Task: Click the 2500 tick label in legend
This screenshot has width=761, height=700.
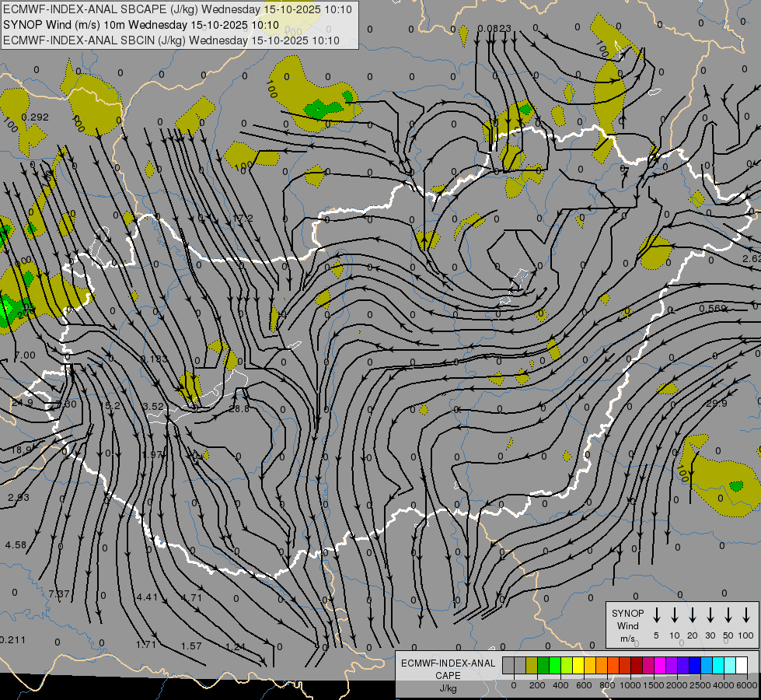Action: 700,685
